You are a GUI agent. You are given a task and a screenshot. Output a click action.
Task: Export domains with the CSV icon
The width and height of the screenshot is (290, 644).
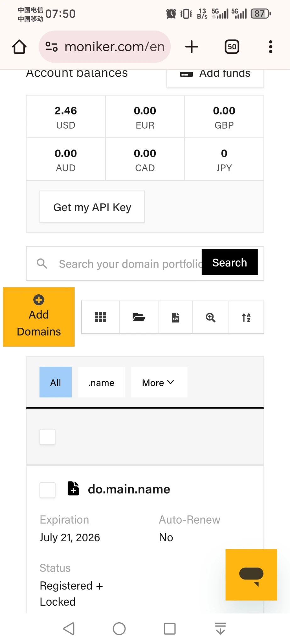click(176, 317)
